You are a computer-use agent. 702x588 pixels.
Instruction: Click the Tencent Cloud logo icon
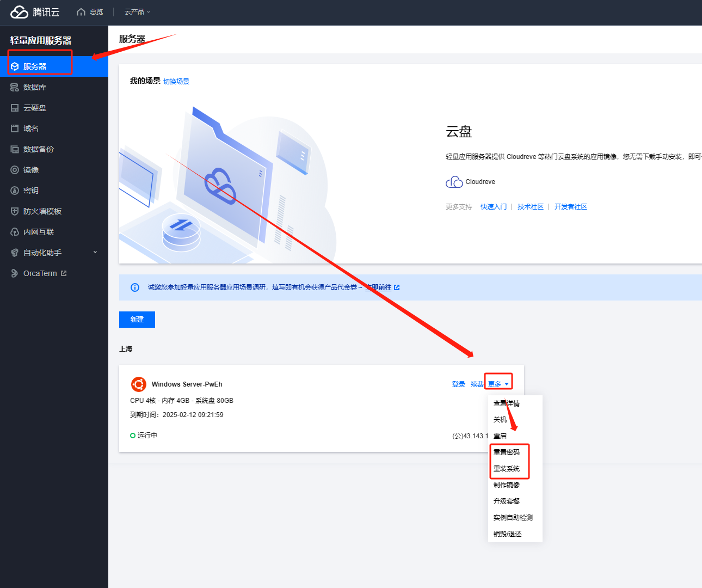pyautogui.click(x=19, y=12)
